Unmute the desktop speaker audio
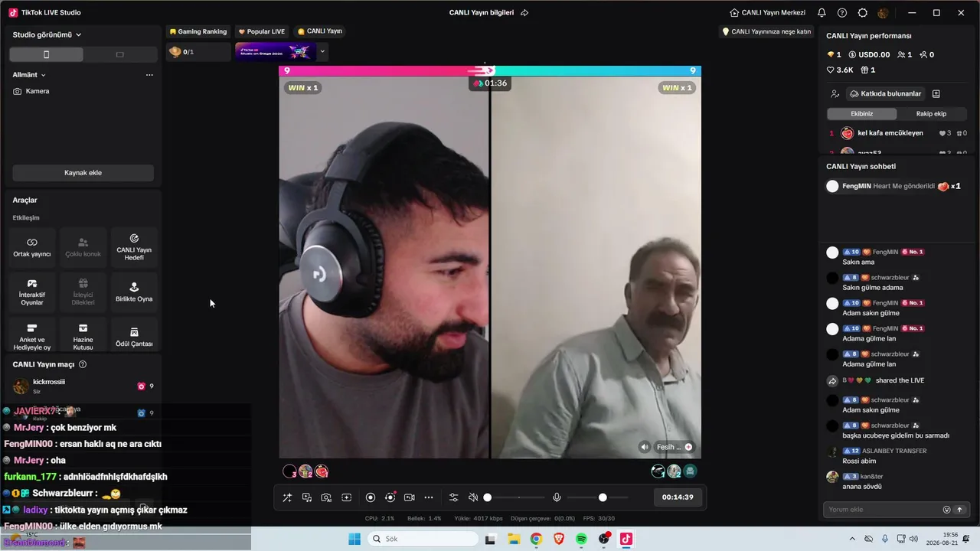Screen dimensions: 980x551 click(x=473, y=497)
